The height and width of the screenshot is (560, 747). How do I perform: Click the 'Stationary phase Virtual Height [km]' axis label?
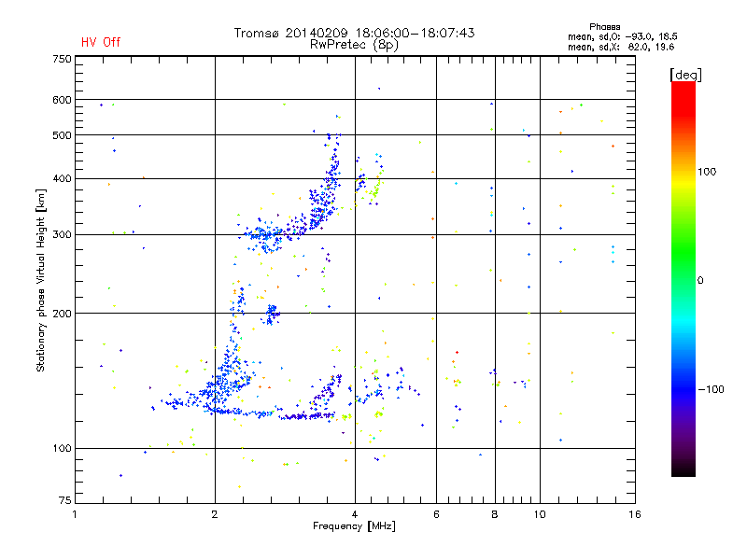41,280
